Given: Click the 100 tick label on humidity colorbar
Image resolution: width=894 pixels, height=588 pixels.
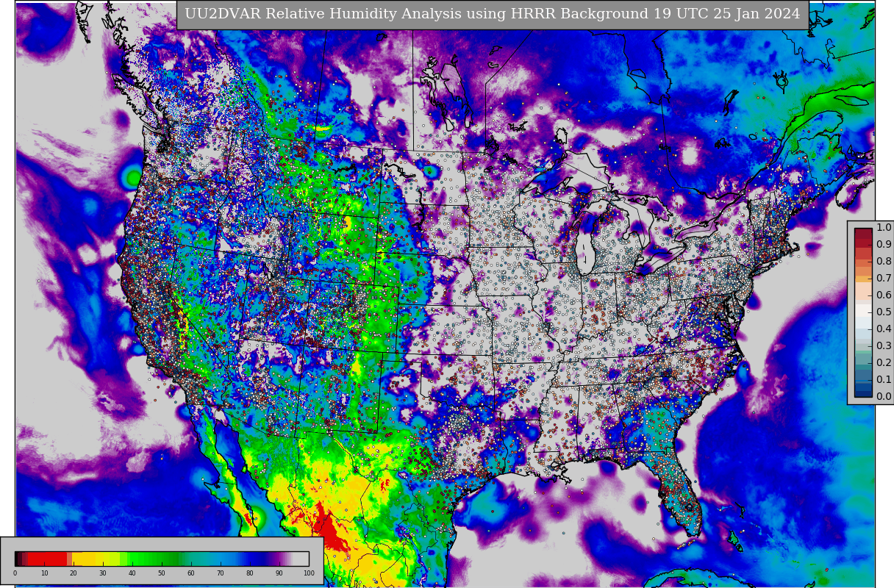Looking at the screenshot, I should pyautogui.click(x=309, y=573).
